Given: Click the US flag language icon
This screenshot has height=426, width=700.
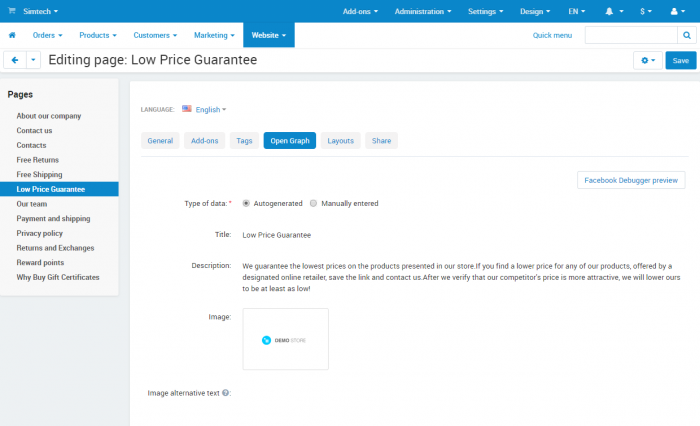Looking at the screenshot, I should point(187,109).
